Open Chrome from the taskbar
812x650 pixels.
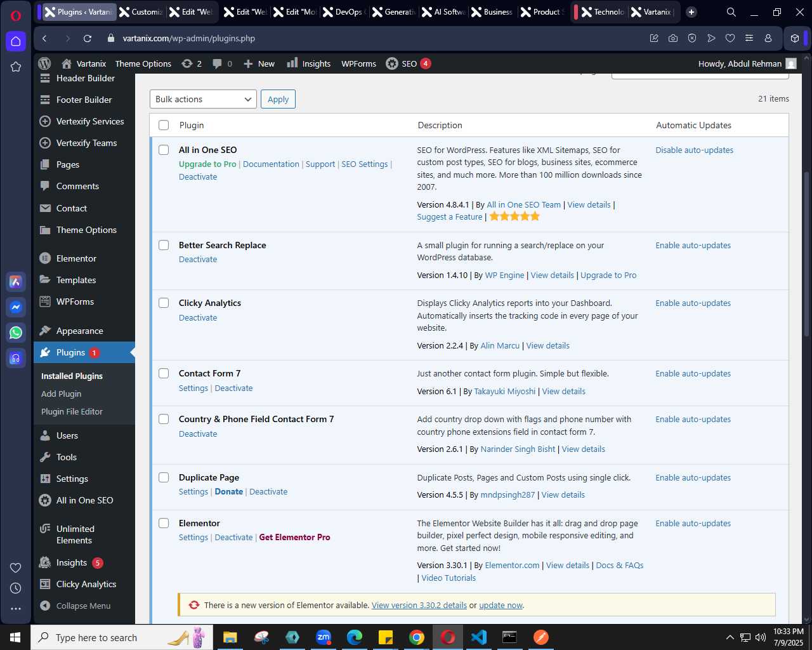[x=417, y=637]
